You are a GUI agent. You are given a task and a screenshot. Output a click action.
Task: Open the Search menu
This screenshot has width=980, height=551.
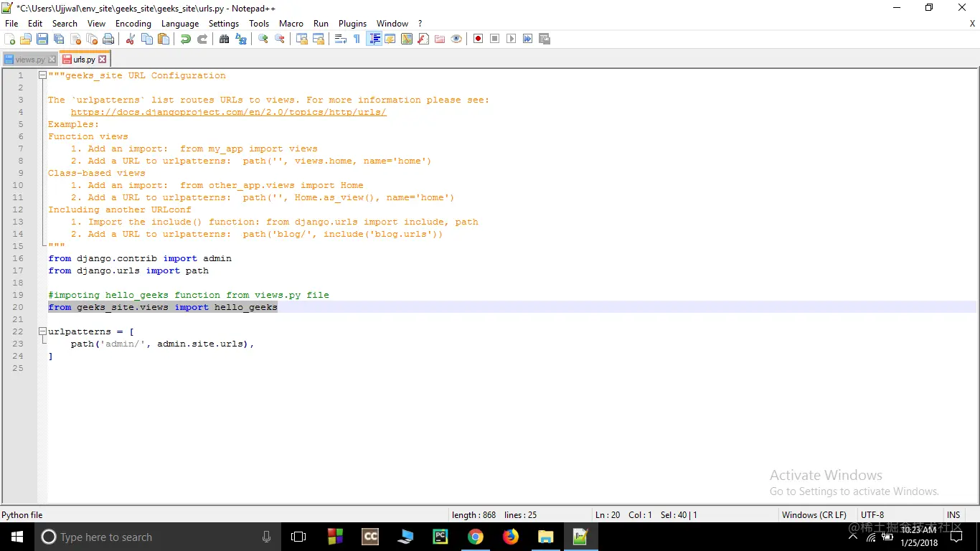pos(65,24)
